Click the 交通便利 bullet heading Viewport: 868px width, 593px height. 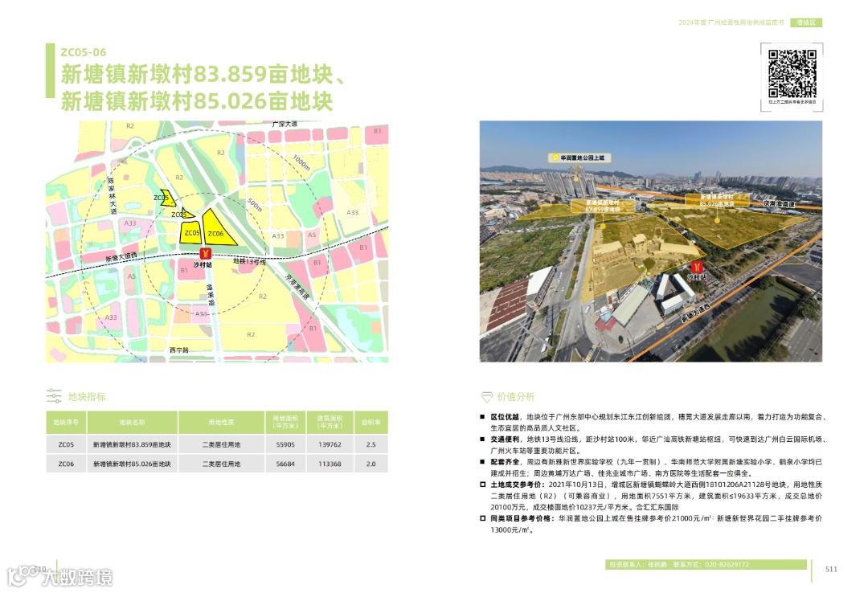point(504,439)
